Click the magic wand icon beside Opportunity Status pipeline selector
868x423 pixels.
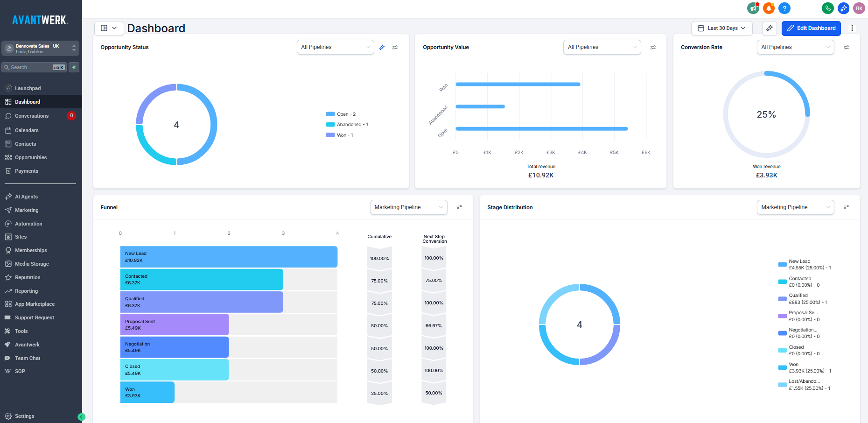[382, 47]
